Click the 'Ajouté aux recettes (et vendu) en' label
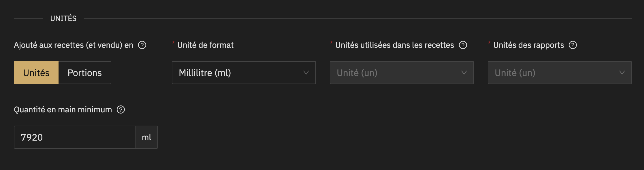 click(74, 45)
